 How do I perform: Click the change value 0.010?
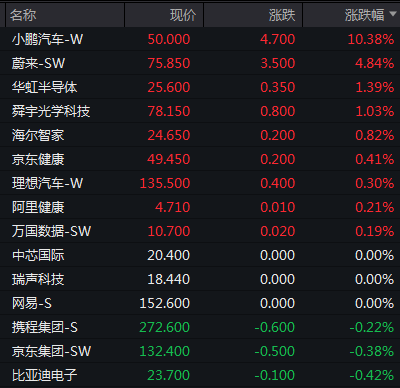pyautogui.click(x=278, y=207)
